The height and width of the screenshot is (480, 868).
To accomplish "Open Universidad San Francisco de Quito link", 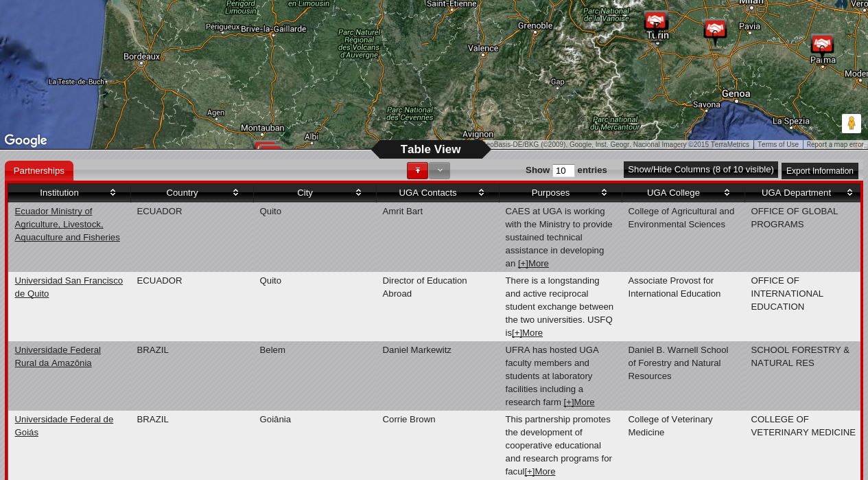I will pos(69,287).
